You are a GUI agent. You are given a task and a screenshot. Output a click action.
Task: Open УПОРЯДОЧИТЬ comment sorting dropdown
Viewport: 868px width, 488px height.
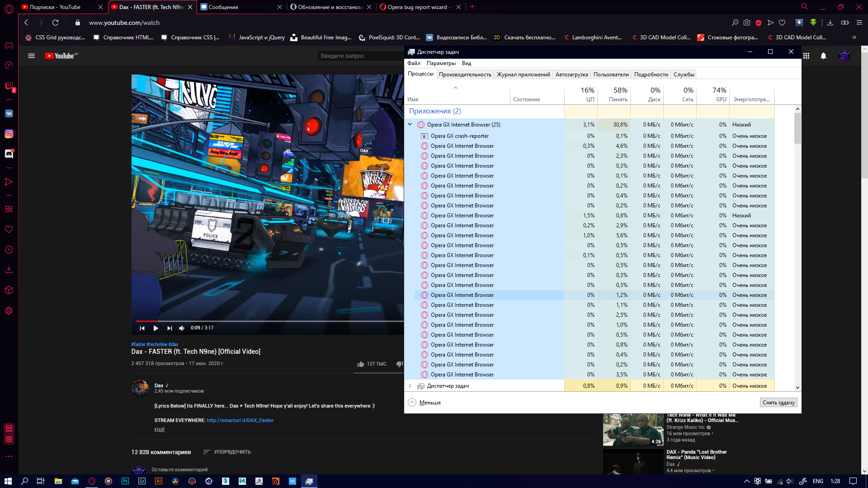click(x=227, y=452)
